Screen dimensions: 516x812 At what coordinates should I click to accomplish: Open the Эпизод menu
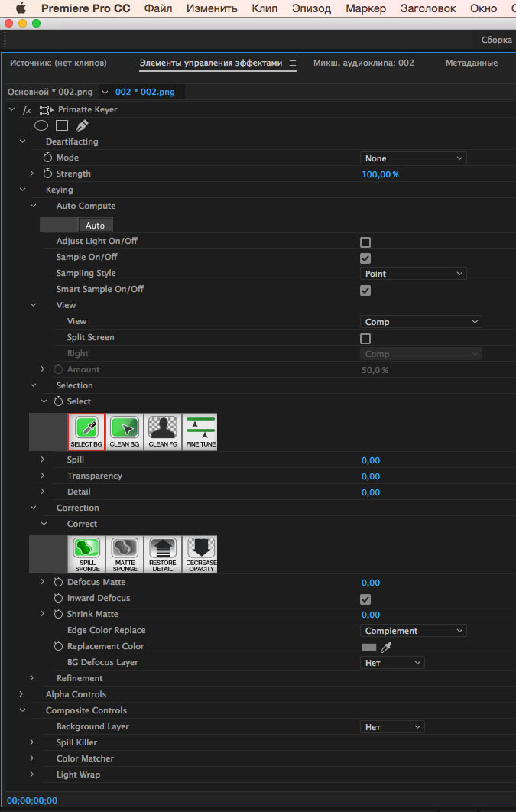point(312,8)
